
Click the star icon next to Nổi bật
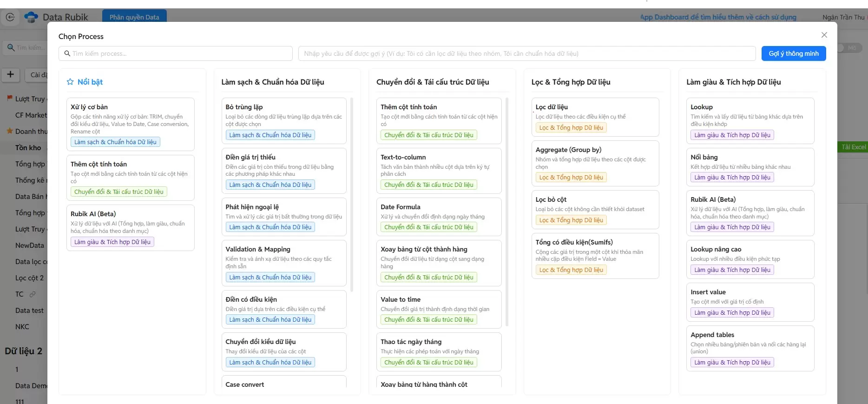click(x=70, y=82)
